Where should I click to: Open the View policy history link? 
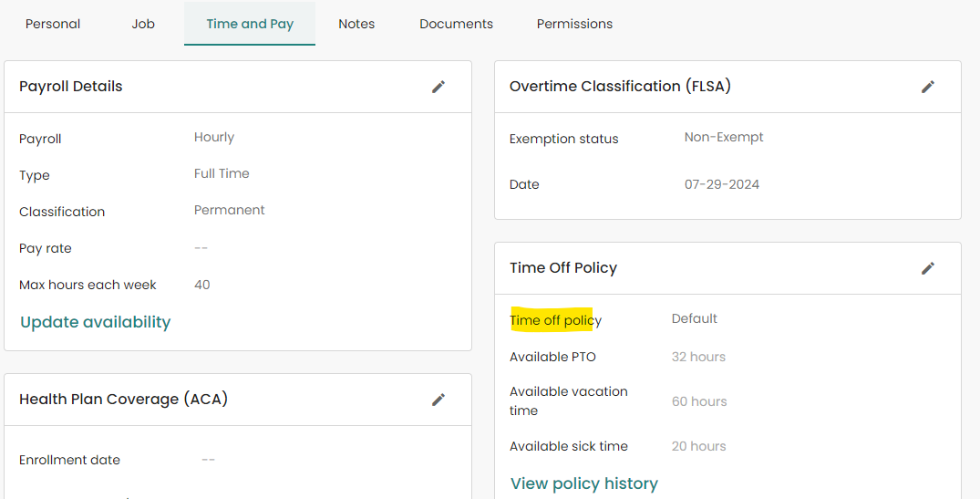pos(584,483)
